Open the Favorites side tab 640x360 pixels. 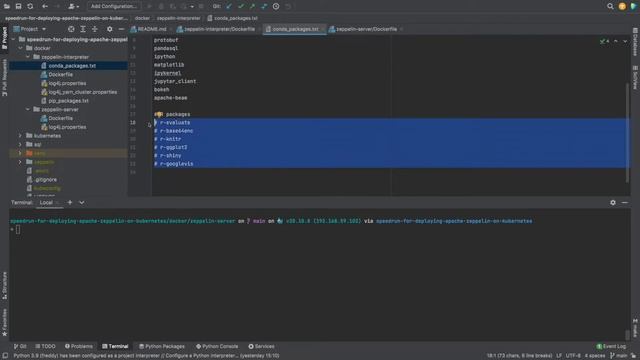[4, 322]
